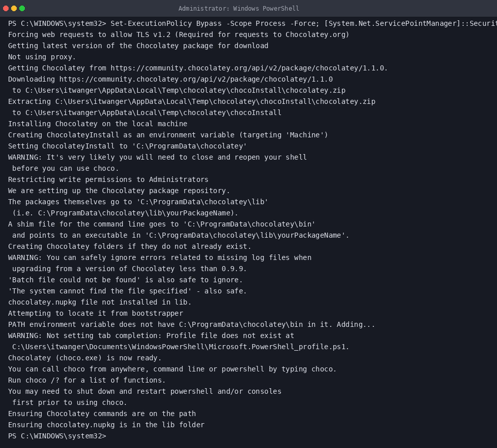Click the chocolatey.zip path in Extracting line
This screenshot has width=497, height=448.
[215, 101]
